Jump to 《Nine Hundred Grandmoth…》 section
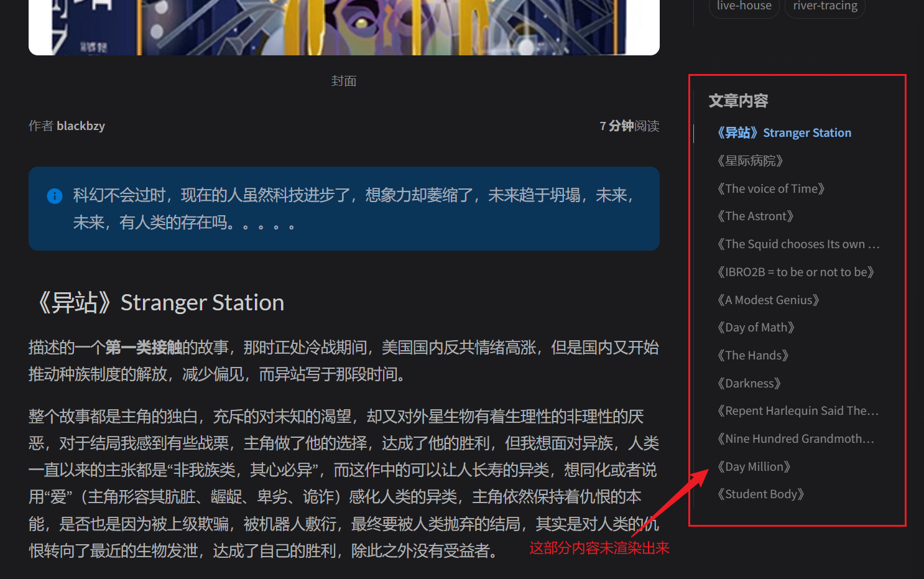Image resolution: width=924 pixels, height=579 pixels. click(x=795, y=438)
